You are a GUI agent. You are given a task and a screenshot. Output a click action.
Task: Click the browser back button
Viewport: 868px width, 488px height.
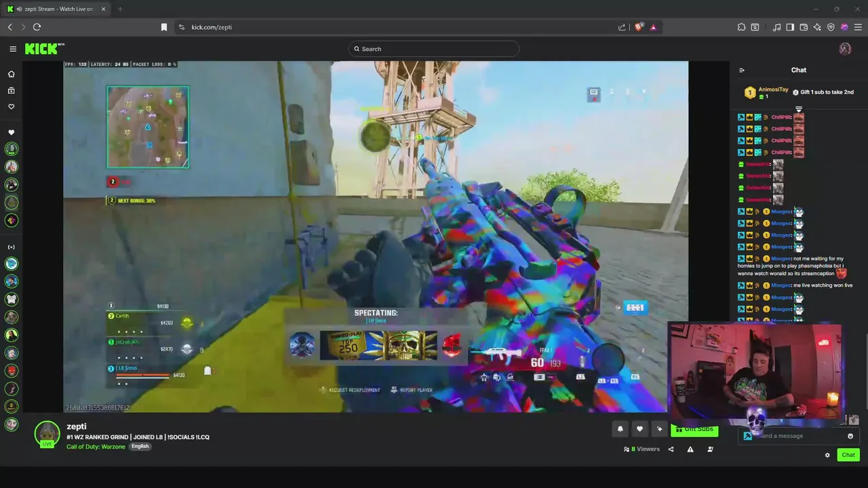point(10,27)
